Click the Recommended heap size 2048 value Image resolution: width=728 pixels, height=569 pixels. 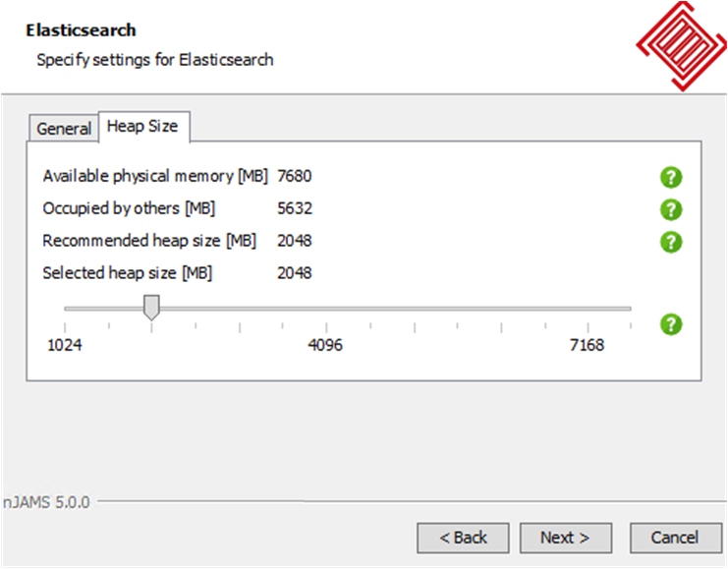[295, 241]
